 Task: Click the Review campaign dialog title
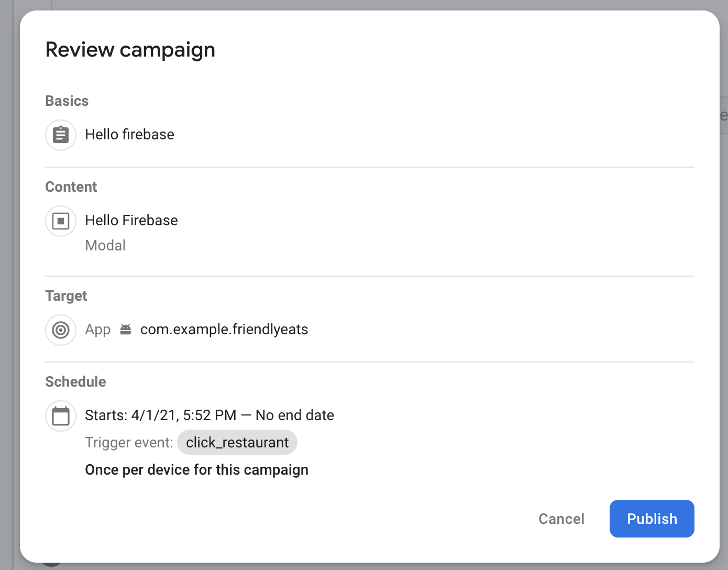[x=130, y=50]
